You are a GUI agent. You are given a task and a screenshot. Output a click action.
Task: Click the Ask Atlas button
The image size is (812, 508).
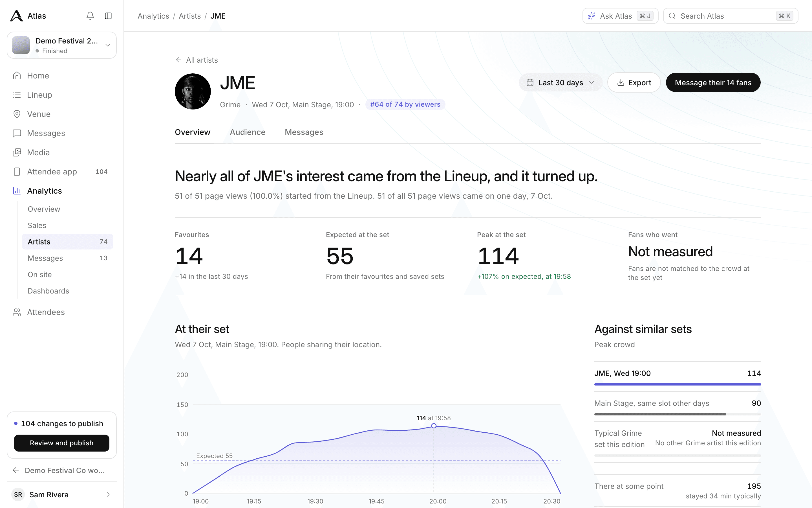620,16
